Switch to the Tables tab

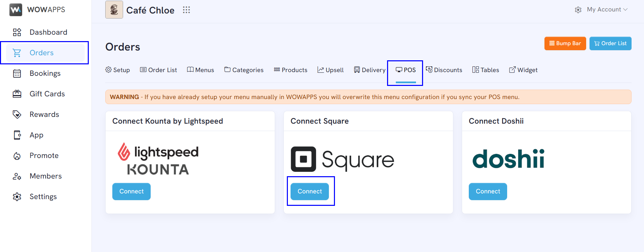pyautogui.click(x=486, y=70)
